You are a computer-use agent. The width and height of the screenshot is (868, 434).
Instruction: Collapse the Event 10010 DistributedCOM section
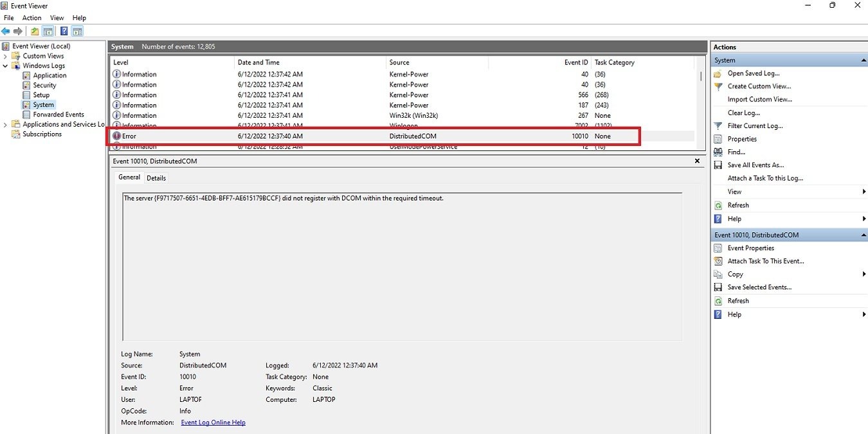pyautogui.click(x=862, y=235)
